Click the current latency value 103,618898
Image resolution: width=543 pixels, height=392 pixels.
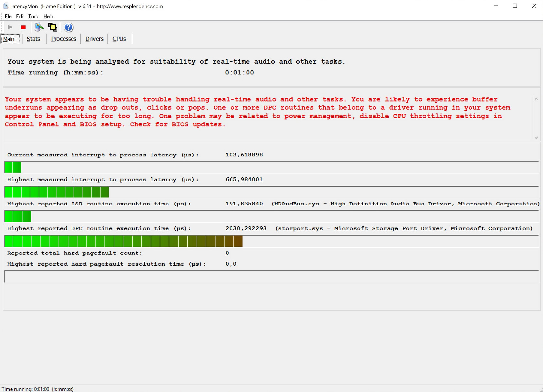[x=244, y=155]
